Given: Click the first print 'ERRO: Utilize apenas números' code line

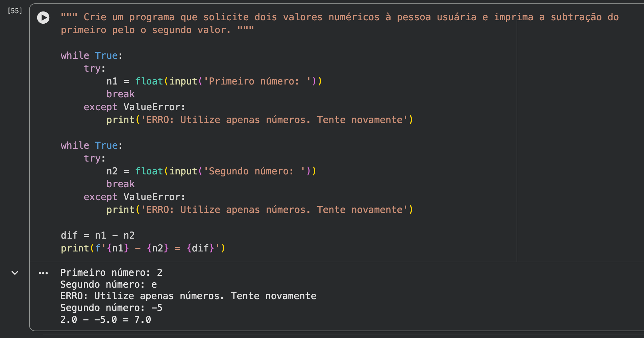Looking at the screenshot, I should 260,120.
